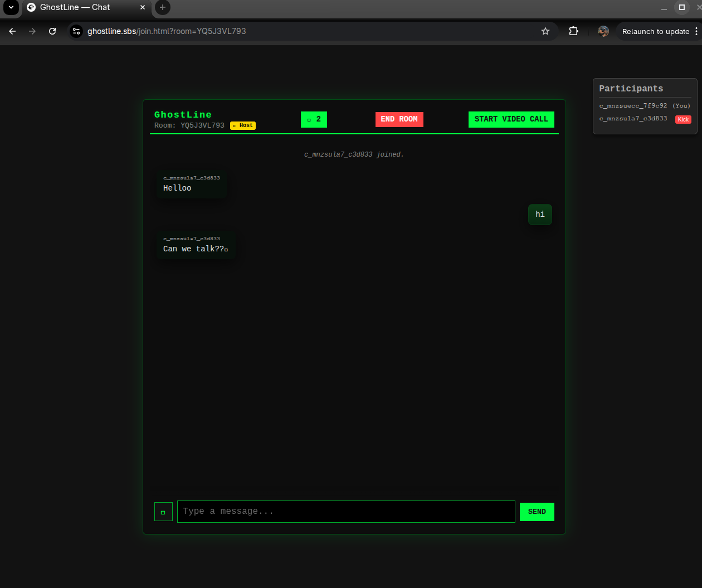
Task: Select participant c_mnzsula7_c3d833 in list
Action: [633, 119]
